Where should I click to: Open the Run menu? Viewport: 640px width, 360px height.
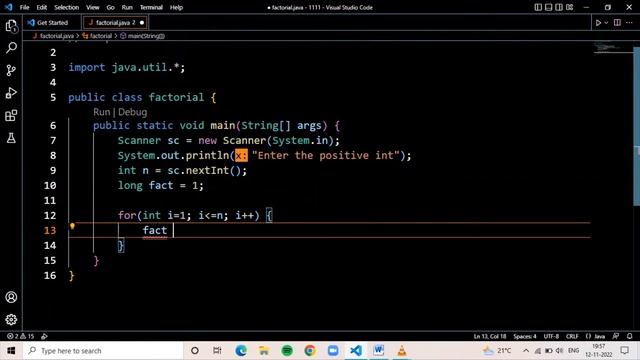pos(127,7)
